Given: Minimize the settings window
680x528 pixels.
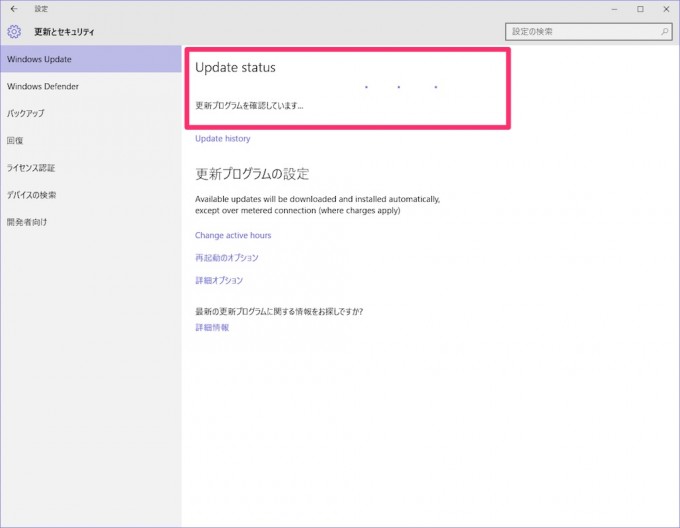Looking at the screenshot, I should (x=615, y=9).
